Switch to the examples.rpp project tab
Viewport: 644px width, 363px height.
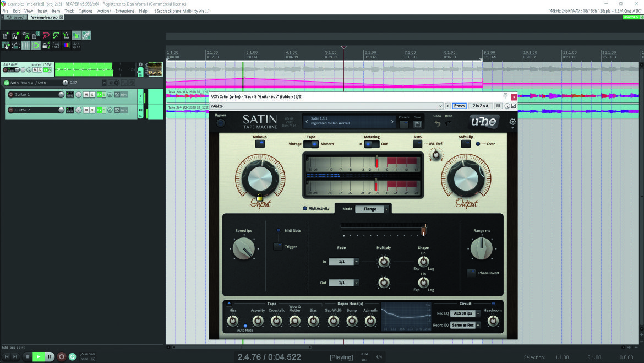point(45,17)
